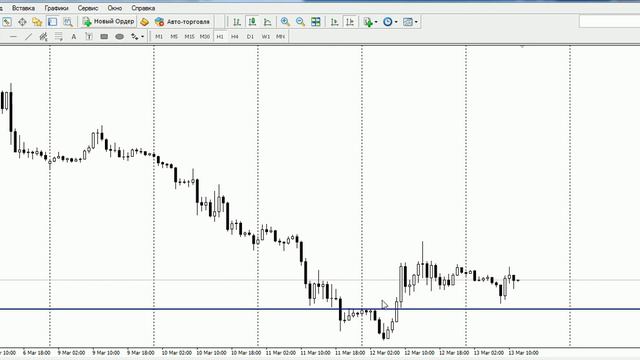
Task: Tile chart windows icon
Action: [x=316, y=22]
